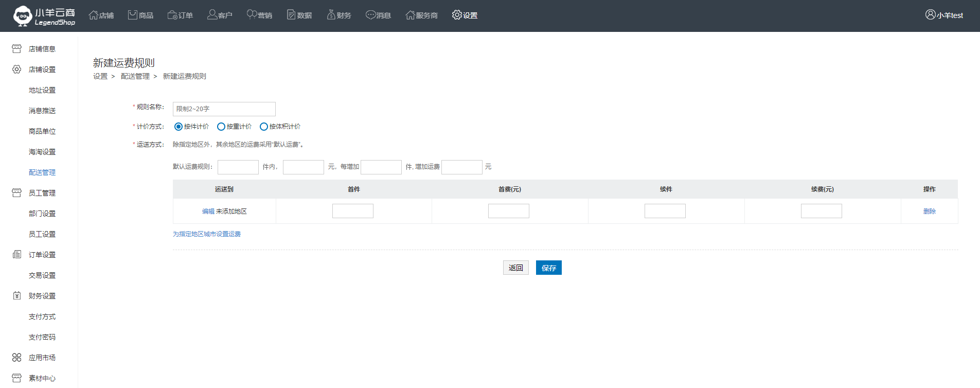Open the 消息 chat bubble icon

370,15
